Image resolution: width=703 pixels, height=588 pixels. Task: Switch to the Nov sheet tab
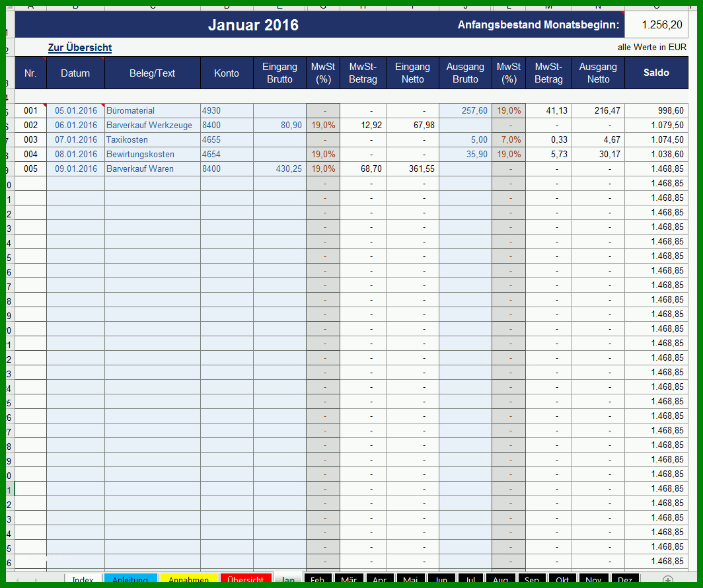(x=593, y=579)
